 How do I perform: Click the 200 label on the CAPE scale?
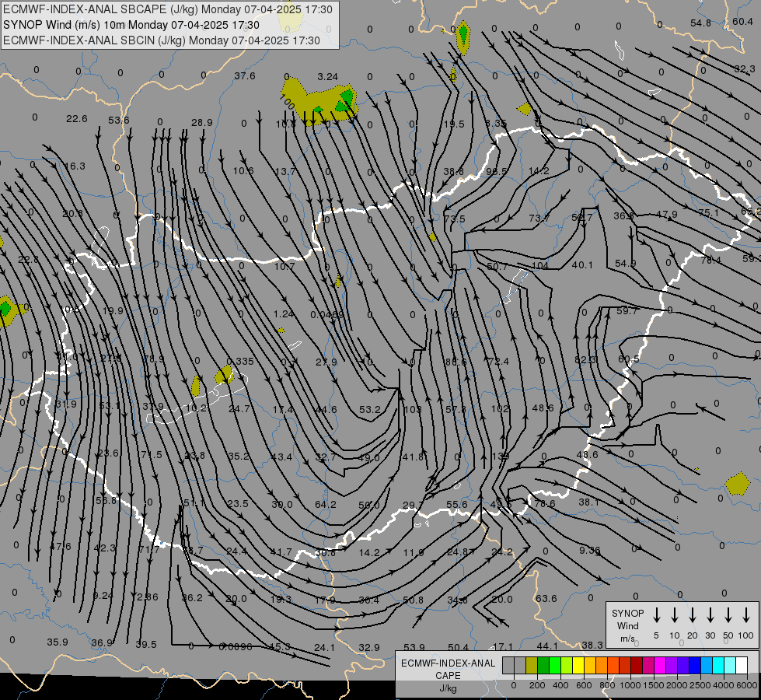click(537, 685)
